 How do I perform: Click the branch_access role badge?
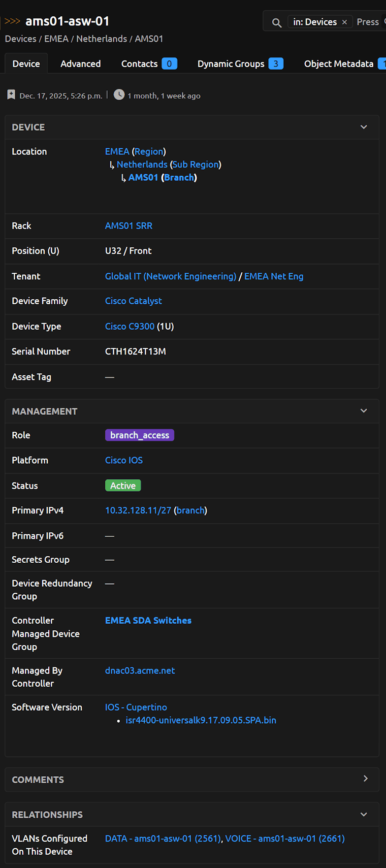click(140, 435)
